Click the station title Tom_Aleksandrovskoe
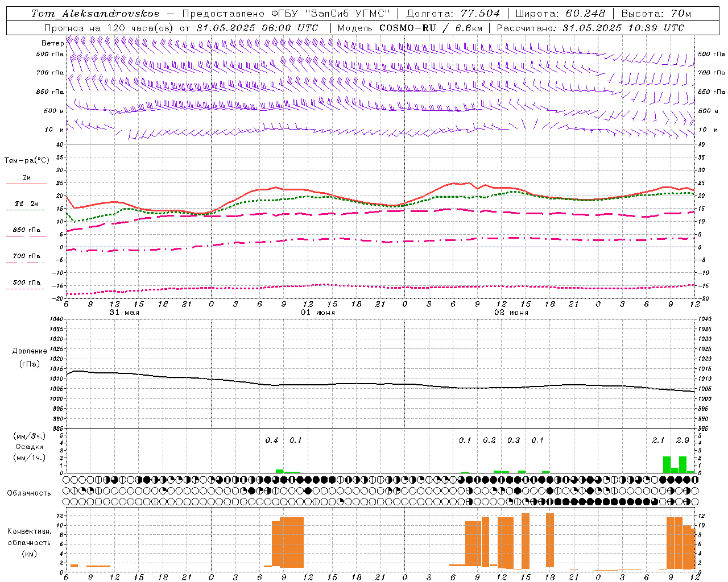Viewport: 728px width, 582px height. click(95, 14)
